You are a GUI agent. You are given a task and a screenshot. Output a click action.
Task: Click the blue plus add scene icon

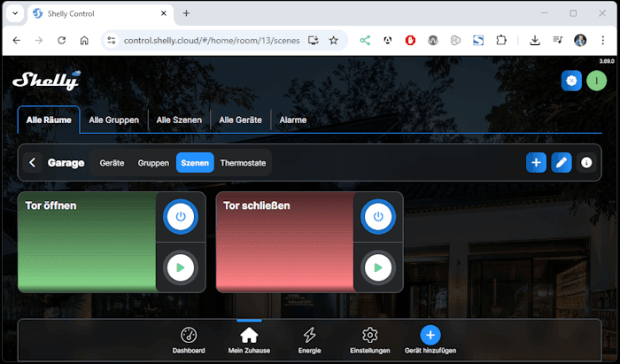coord(536,163)
